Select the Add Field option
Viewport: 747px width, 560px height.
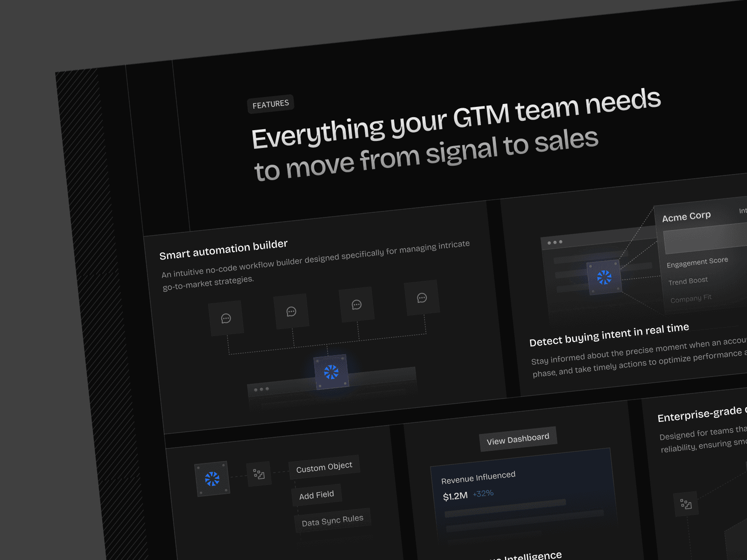click(317, 495)
